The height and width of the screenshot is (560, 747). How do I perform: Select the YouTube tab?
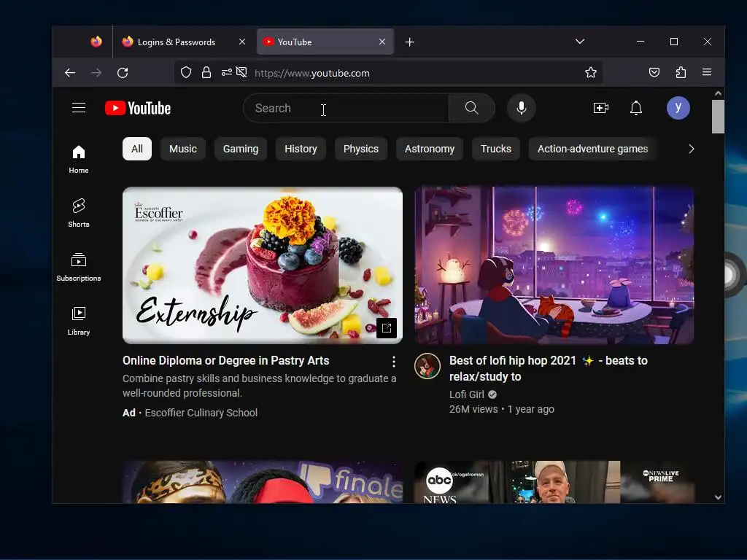(295, 42)
